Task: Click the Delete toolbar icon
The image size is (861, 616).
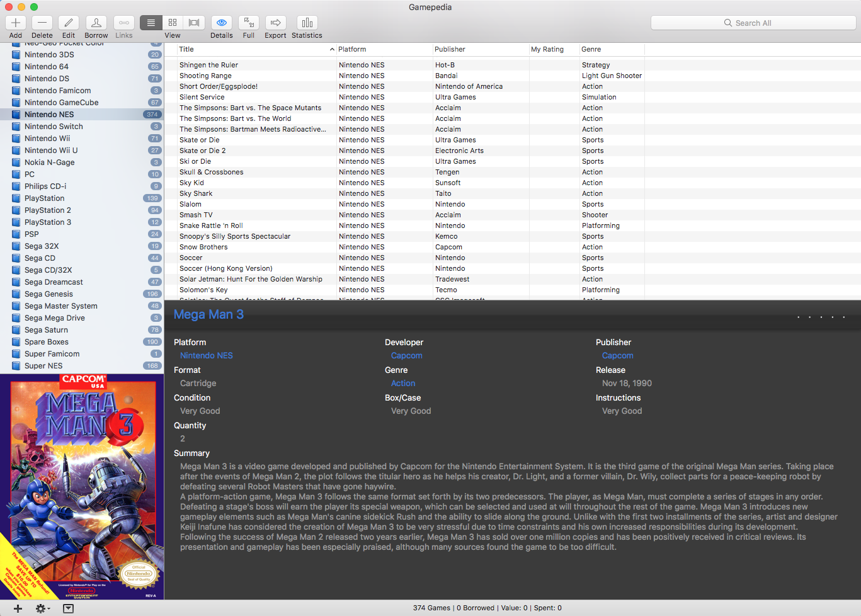Action: [42, 23]
